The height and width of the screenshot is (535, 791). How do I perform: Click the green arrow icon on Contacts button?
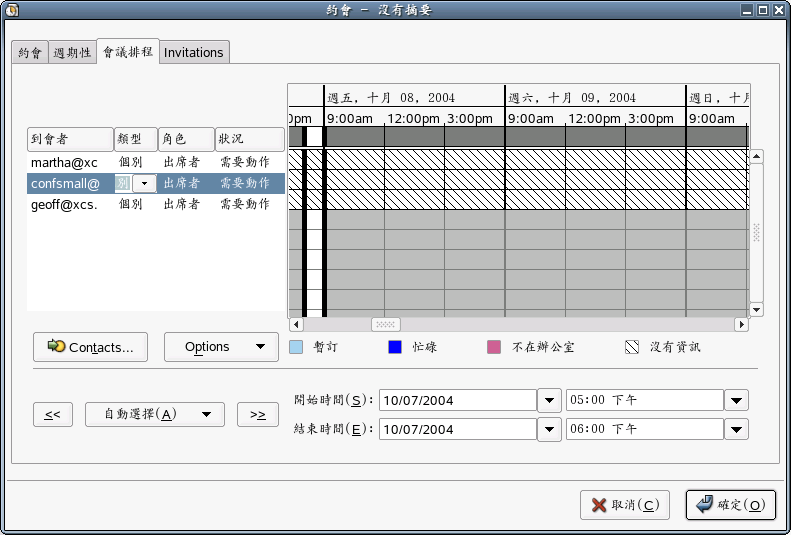[56, 346]
